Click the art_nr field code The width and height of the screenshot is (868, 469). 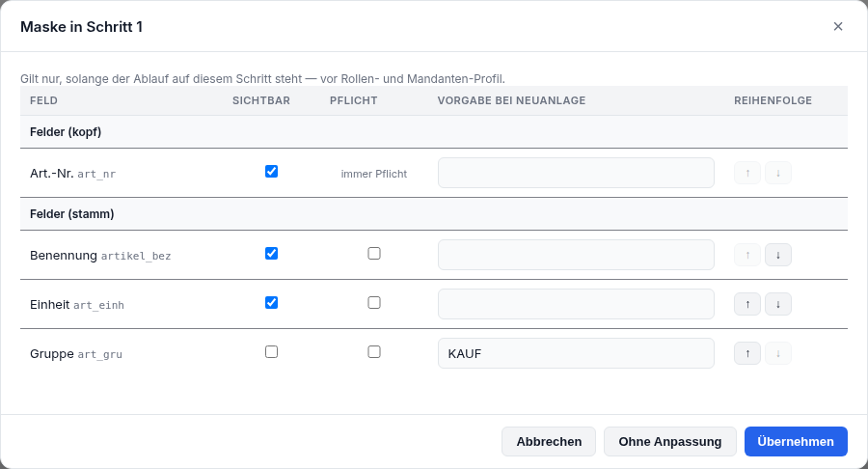point(96,174)
